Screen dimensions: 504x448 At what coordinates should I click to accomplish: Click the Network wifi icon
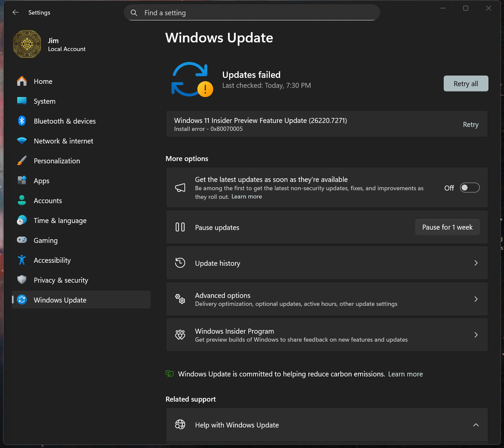[22, 141]
